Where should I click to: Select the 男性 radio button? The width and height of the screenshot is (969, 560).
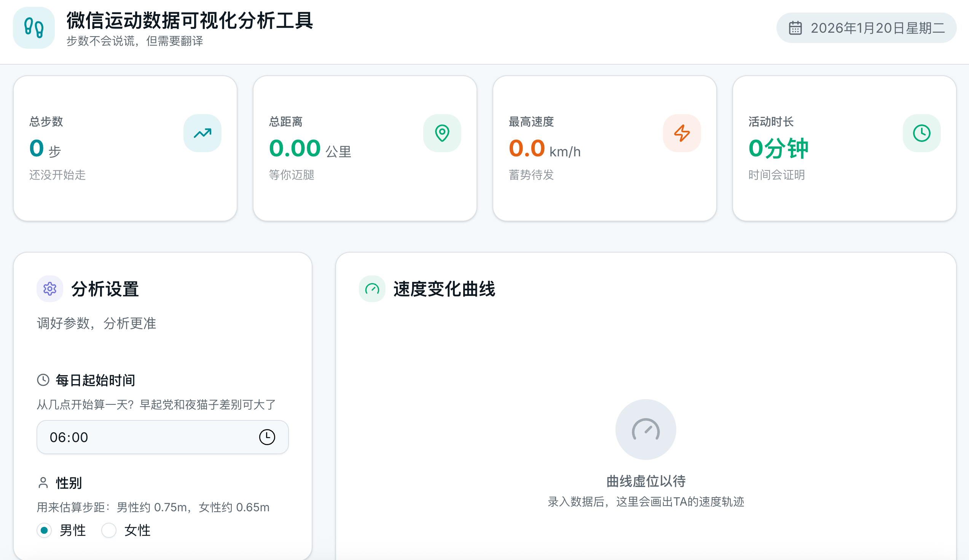tap(44, 530)
